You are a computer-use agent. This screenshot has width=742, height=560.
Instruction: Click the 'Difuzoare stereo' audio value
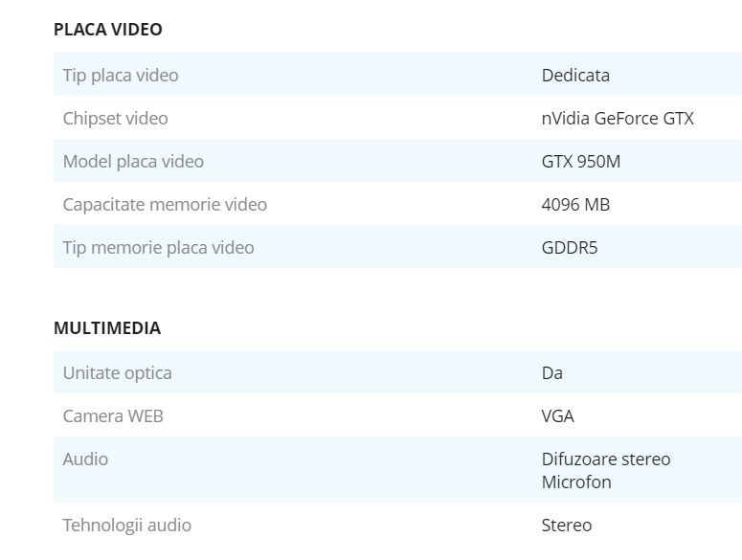(x=606, y=459)
